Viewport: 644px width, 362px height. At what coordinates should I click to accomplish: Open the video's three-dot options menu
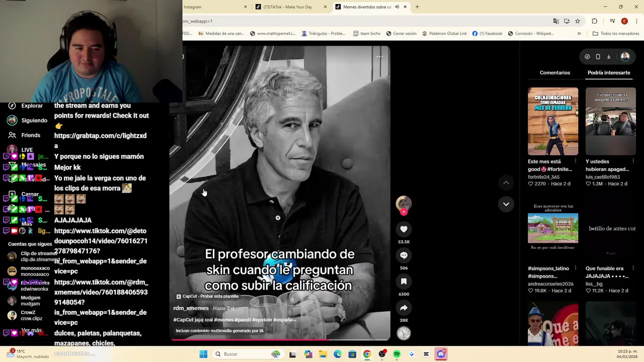coord(379,57)
